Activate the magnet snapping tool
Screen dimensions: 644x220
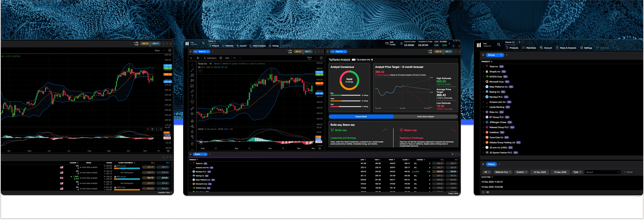tap(192, 121)
